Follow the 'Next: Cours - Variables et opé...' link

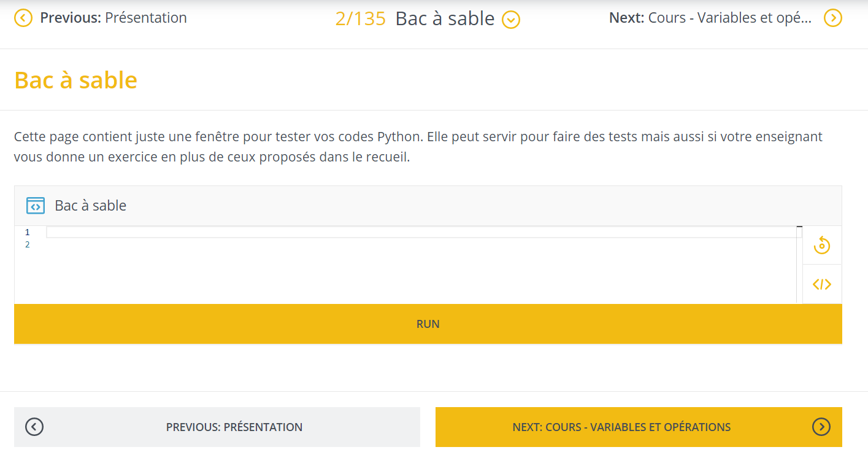pos(710,18)
